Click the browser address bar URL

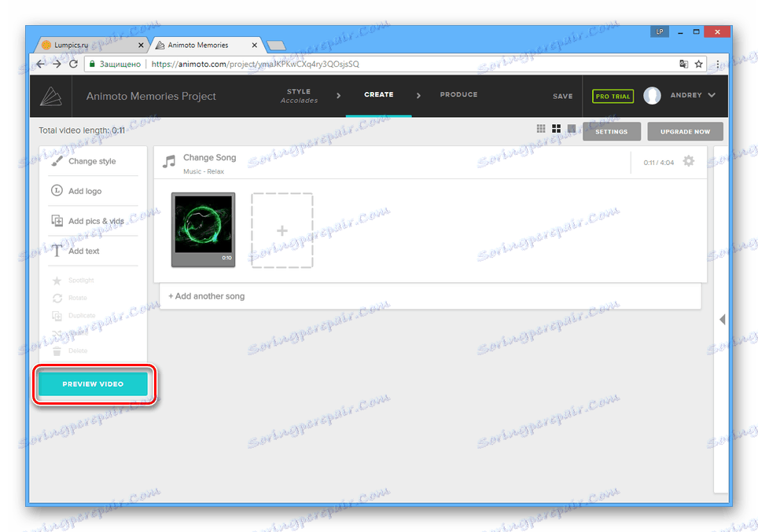click(256, 64)
